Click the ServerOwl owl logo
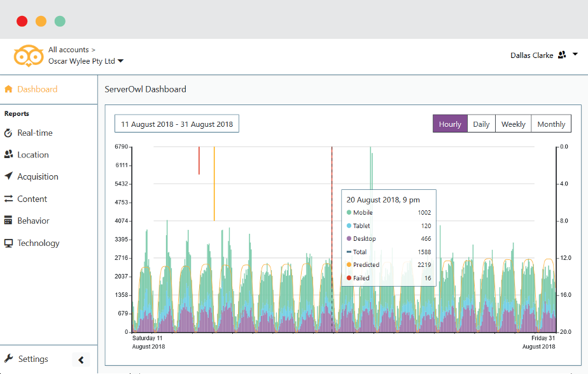Viewport: 588px width, 374px height. [x=28, y=55]
